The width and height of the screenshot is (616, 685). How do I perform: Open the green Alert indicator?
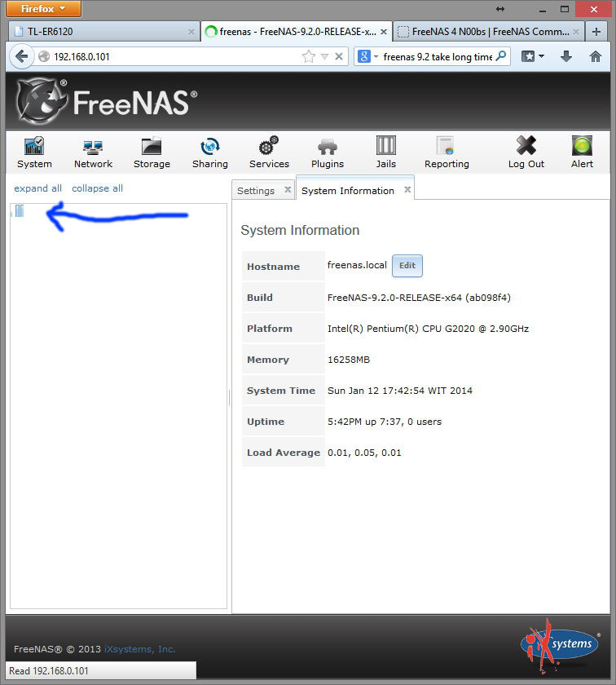point(582,145)
